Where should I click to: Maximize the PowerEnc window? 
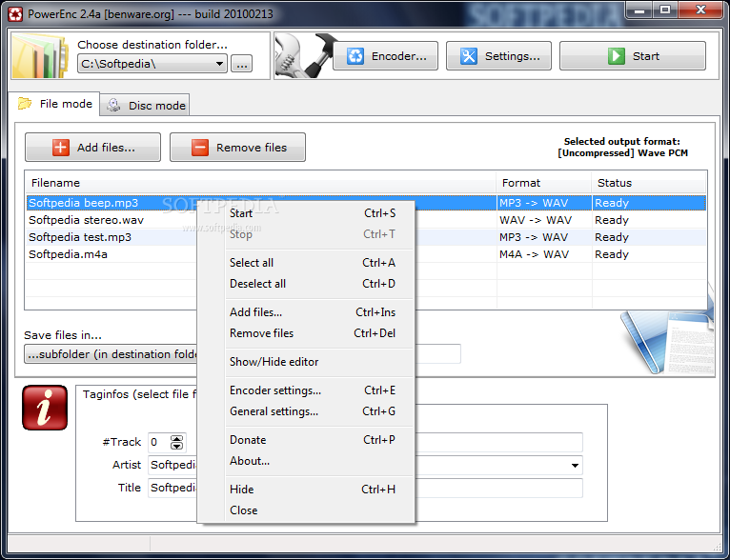(665, 10)
